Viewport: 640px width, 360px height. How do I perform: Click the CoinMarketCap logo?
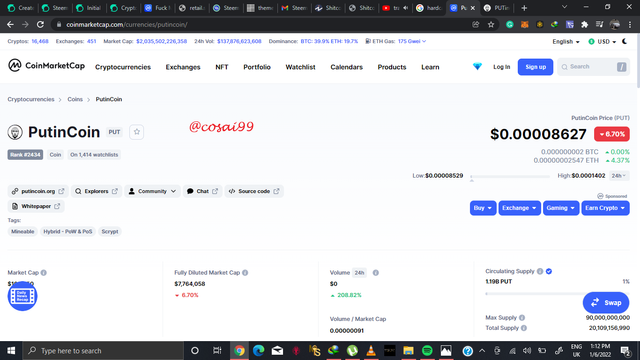46,65
